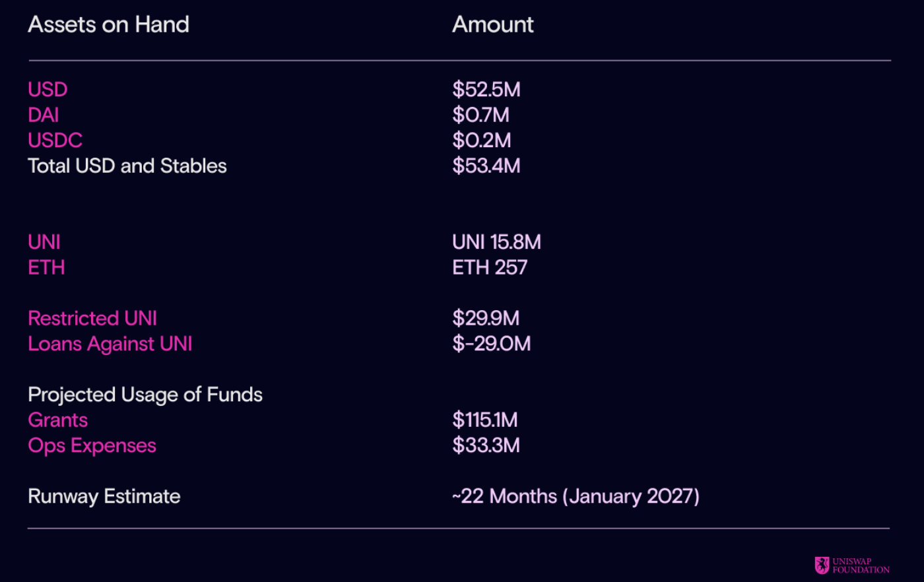Image resolution: width=924 pixels, height=582 pixels.
Task: Click the USD asset label
Action: tap(48, 90)
